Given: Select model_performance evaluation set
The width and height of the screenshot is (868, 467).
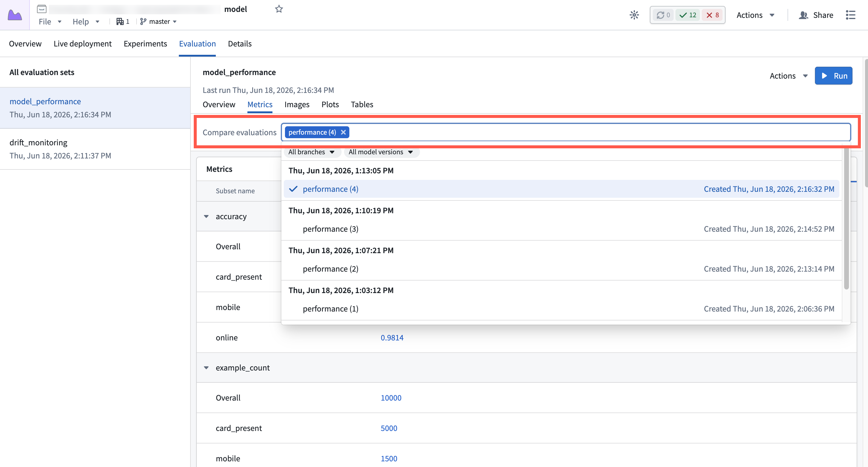Looking at the screenshot, I should coord(95,108).
